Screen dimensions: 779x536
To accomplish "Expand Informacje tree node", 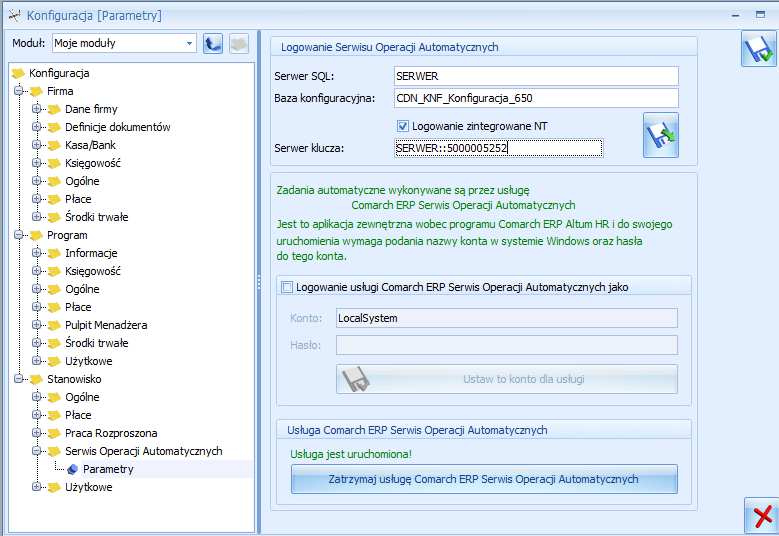I will [x=36, y=253].
